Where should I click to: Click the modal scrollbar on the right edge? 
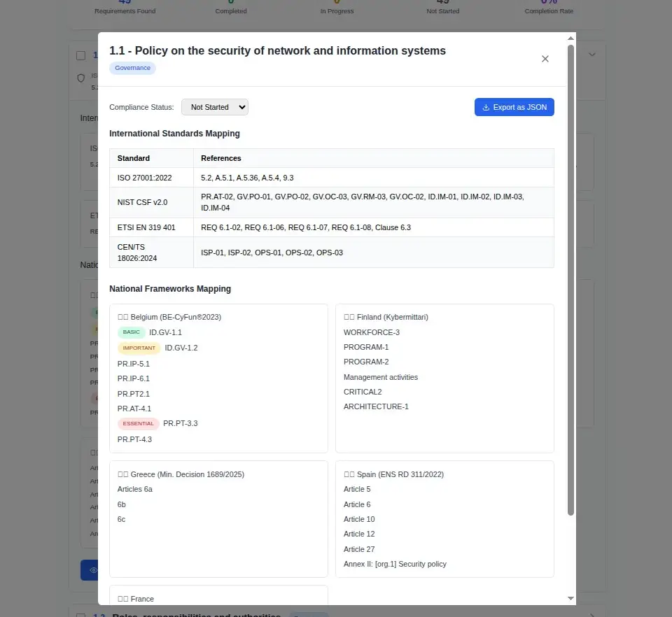click(572, 280)
